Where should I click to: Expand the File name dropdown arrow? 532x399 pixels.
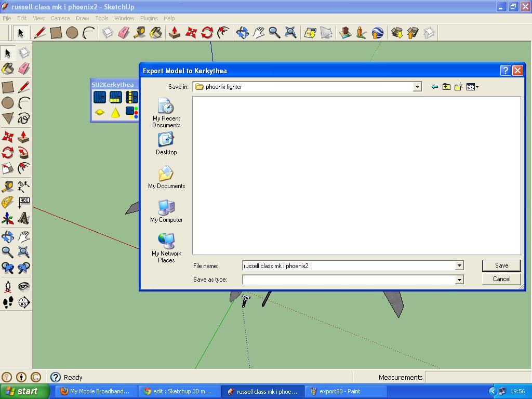pyautogui.click(x=459, y=265)
